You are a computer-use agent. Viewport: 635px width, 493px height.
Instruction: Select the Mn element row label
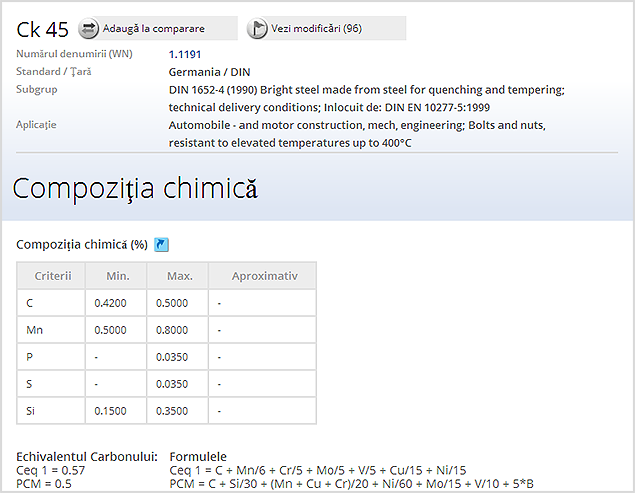tap(34, 330)
